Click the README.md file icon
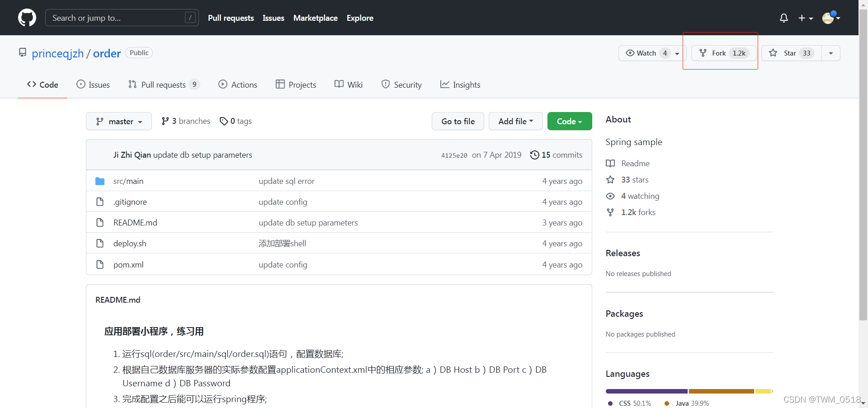Image resolution: width=868 pixels, height=408 pixels. click(100, 223)
